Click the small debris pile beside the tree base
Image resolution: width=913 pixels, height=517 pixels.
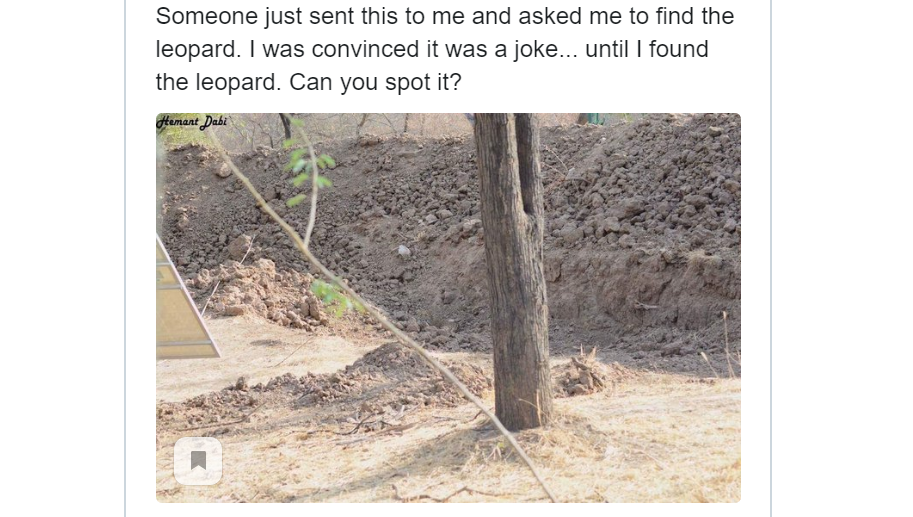(582, 376)
